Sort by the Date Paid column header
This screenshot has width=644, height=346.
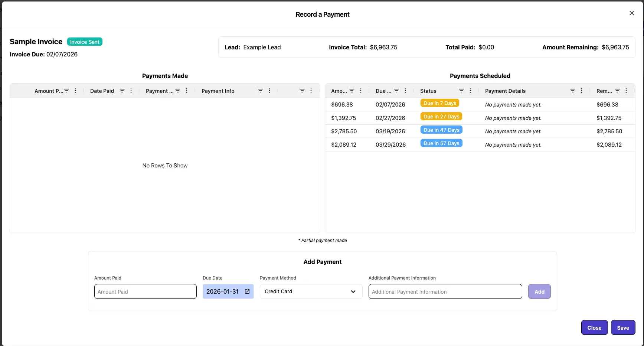[x=102, y=91]
